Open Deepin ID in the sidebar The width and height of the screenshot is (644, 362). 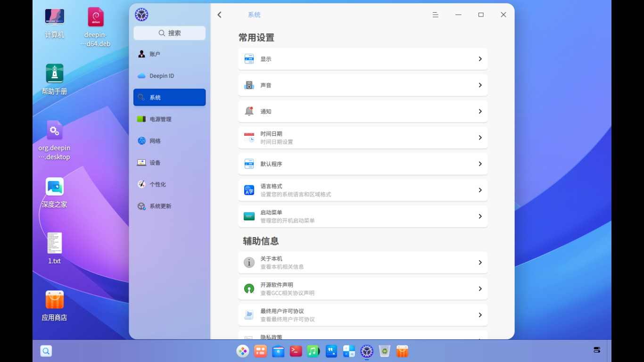point(170,76)
